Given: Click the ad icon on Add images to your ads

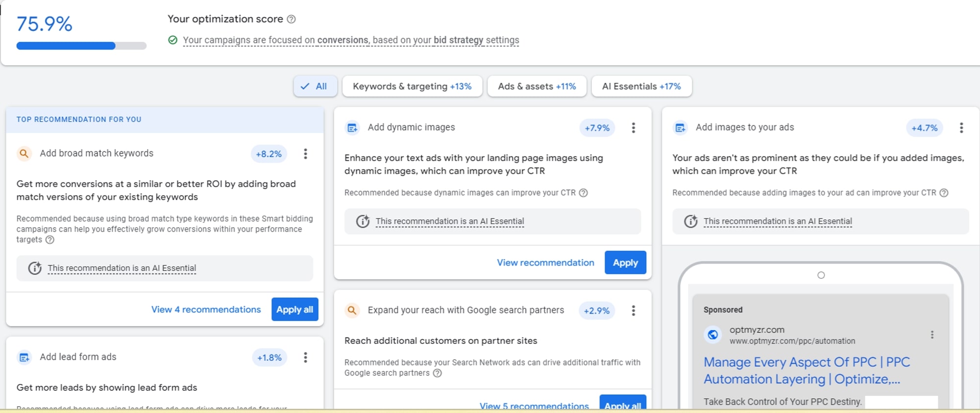Looking at the screenshot, I should 680,128.
